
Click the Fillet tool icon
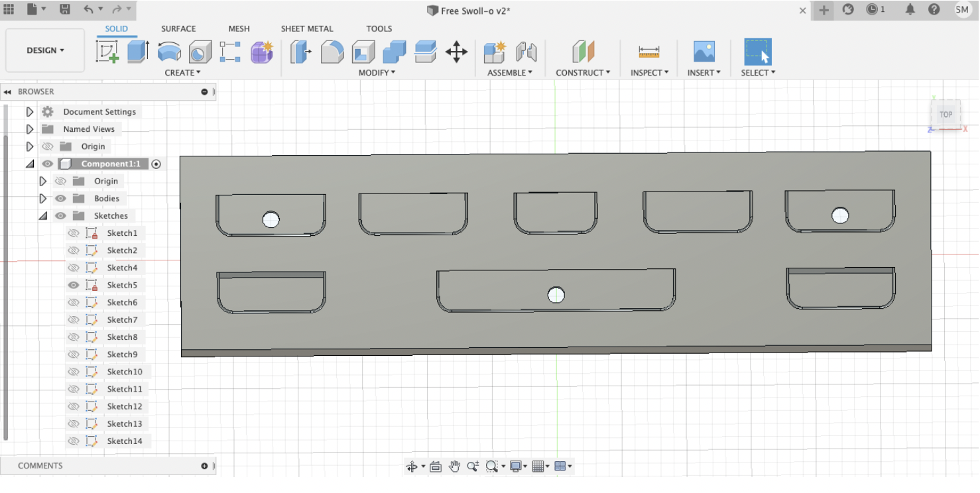tap(332, 52)
